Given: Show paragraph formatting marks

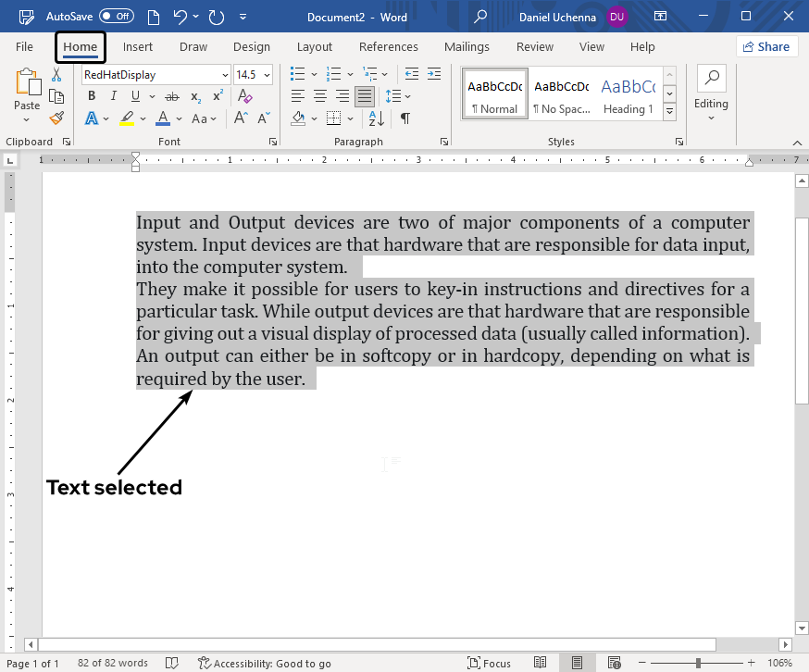Looking at the screenshot, I should coord(404,118).
